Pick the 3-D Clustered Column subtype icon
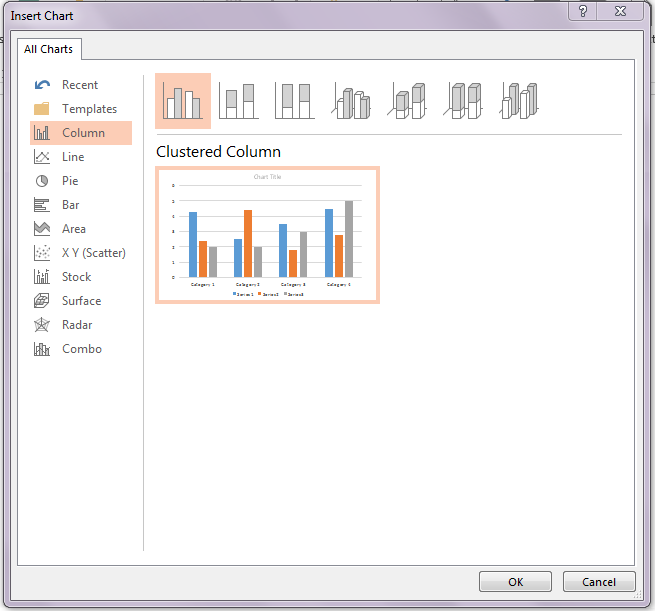This screenshot has height=611, width=655. coord(351,101)
